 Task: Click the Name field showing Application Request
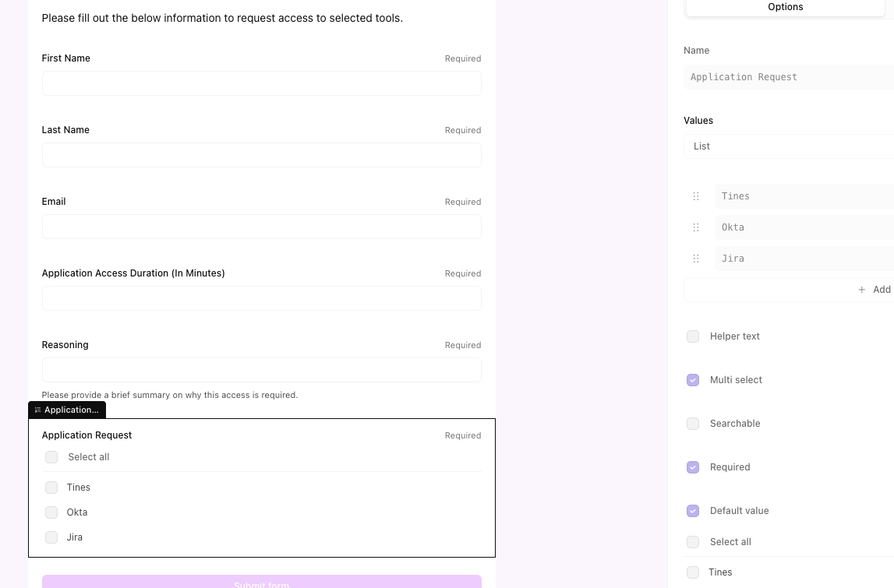click(x=787, y=77)
